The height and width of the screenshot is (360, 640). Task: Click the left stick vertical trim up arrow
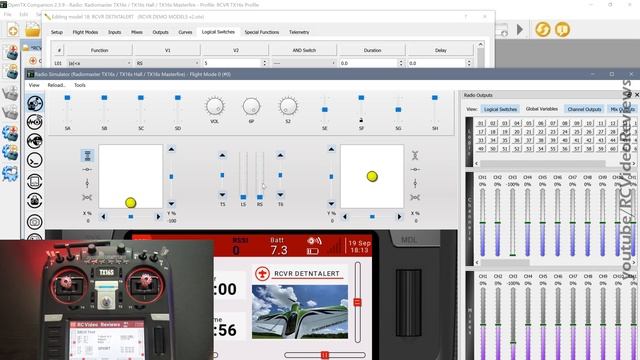click(x=171, y=149)
